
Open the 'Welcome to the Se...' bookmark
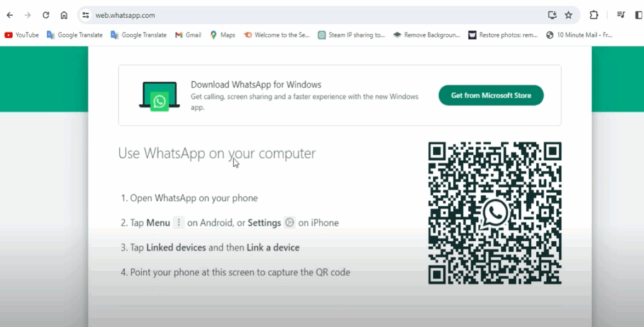coord(277,35)
